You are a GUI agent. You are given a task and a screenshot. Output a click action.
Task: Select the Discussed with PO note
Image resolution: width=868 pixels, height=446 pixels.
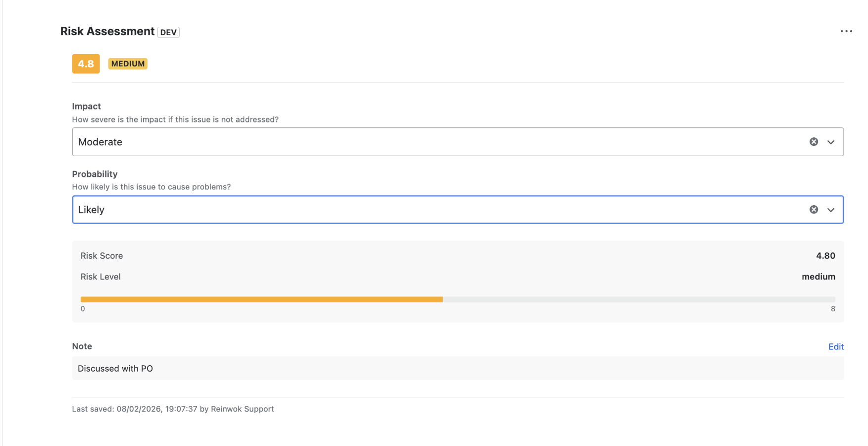pos(115,368)
